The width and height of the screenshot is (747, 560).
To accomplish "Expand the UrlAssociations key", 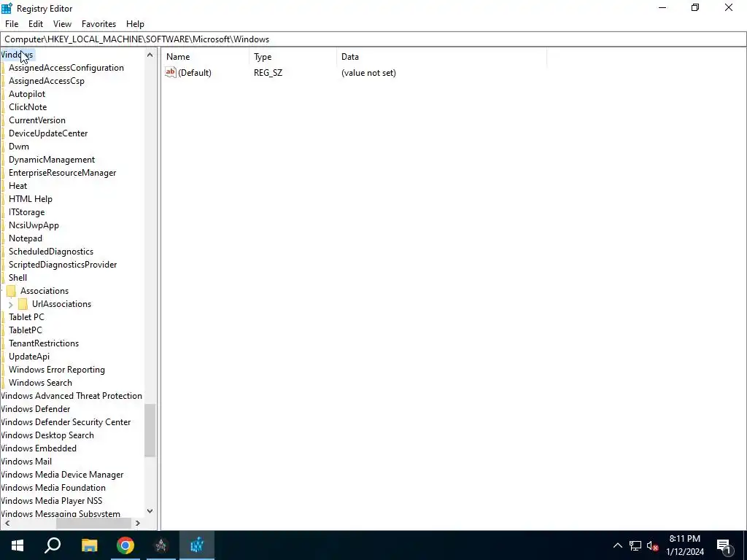I will tap(10, 304).
